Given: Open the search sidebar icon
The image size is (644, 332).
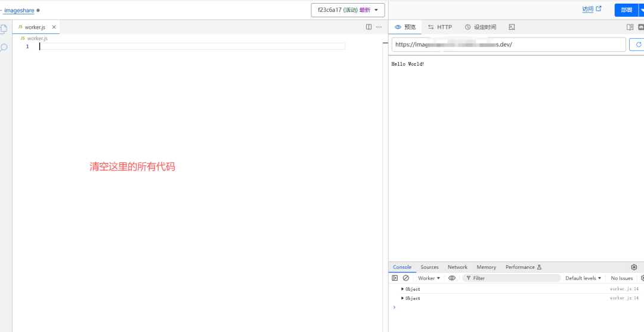Looking at the screenshot, I should 4,47.
